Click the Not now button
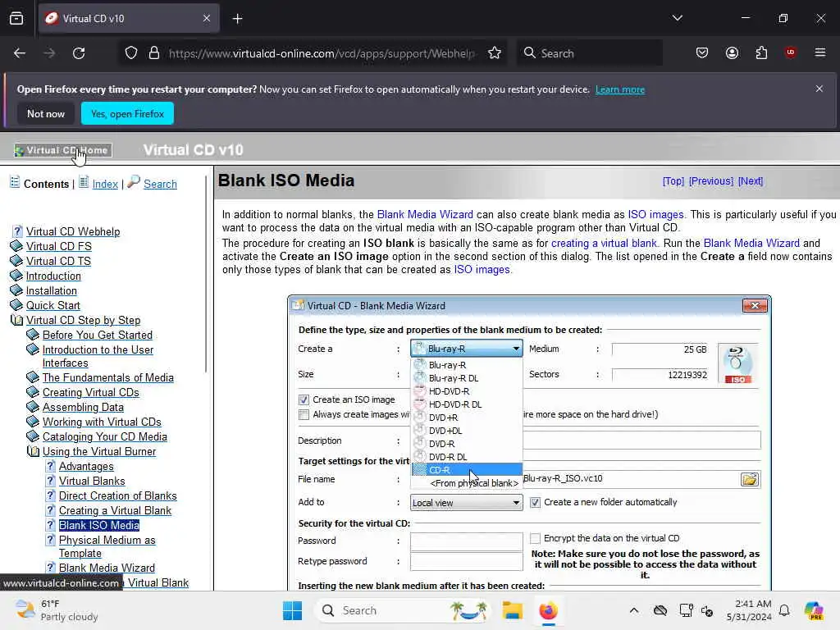 click(x=46, y=113)
